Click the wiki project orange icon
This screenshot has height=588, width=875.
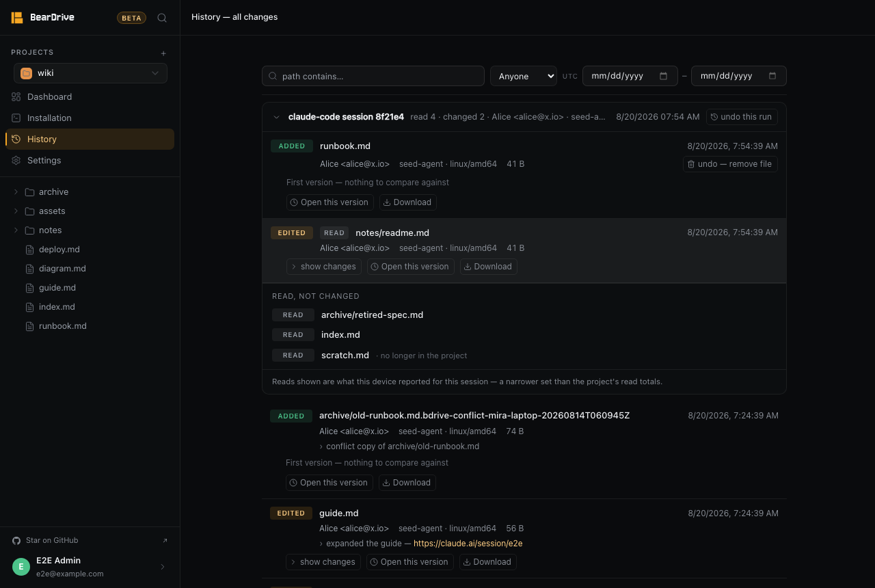point(26,73)
